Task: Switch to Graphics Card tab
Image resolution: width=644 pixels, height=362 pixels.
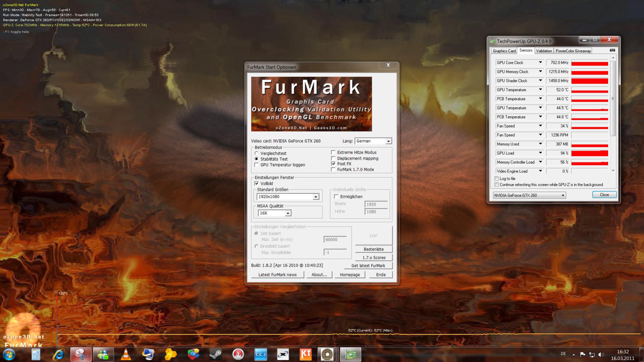Action: pyautogui.click(x=504, y=51)
